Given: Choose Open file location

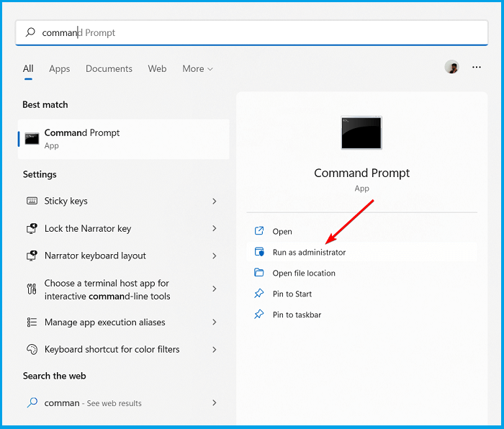Looking at the screenshot, I should 304,274.
